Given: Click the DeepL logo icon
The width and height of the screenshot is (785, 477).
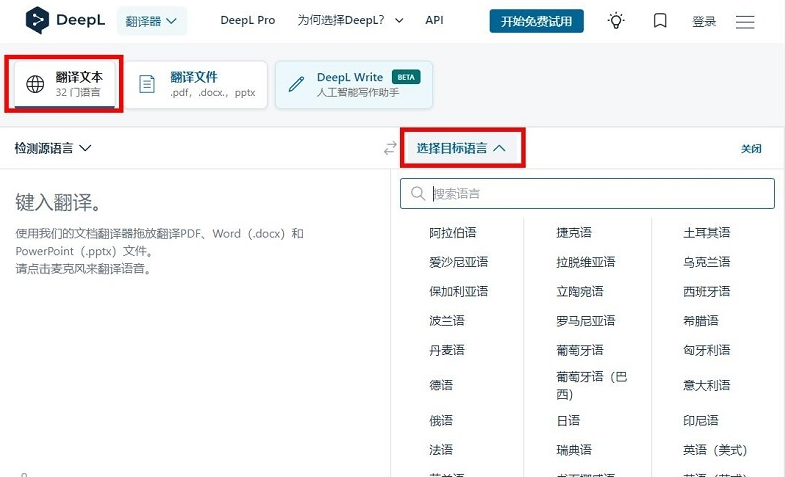Looking at the screenshot, I should click(37, 20).
